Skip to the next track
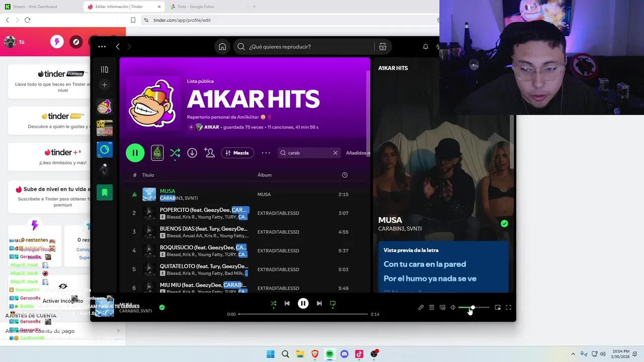The image size is (644, 362). coord(319,304)
